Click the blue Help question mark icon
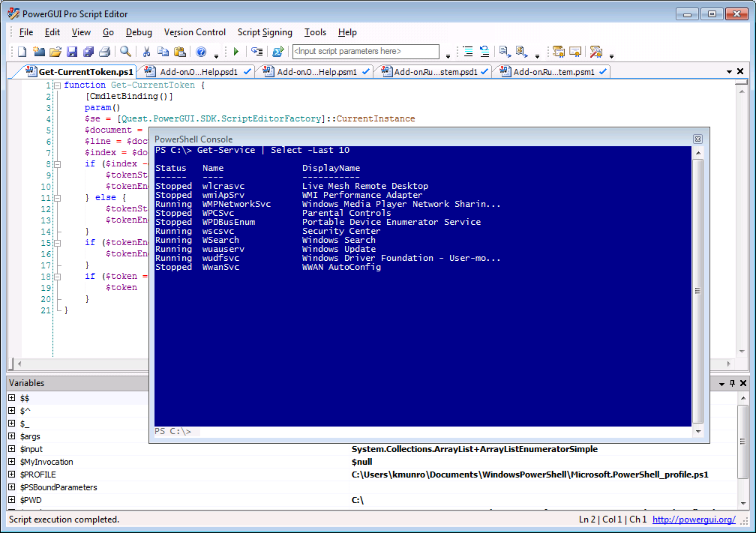The image size is (756, 533). coord(201,52)
